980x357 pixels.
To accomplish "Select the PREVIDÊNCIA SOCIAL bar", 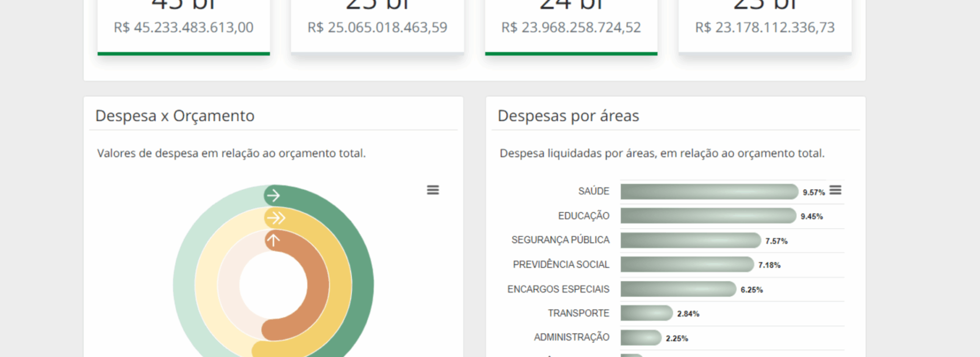I will 687,265.
